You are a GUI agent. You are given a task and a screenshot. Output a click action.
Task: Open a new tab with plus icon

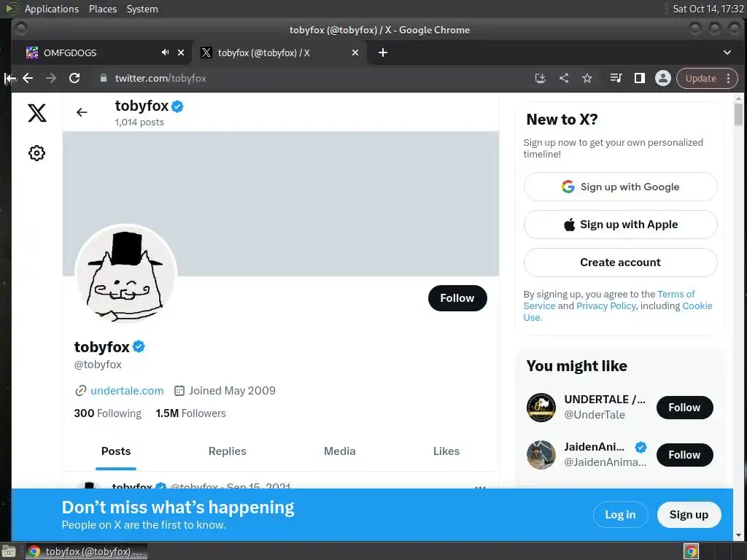click(x=382, y=52)
